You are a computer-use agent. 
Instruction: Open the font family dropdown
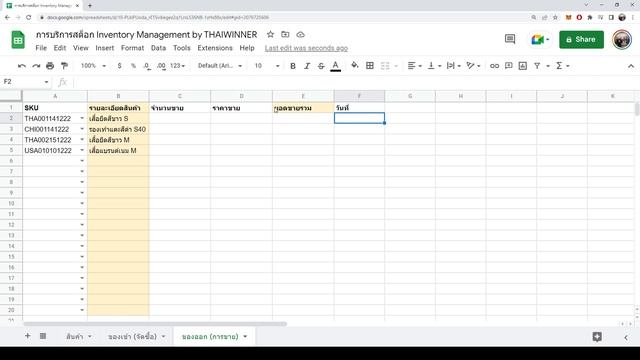click(x=220, y=66)
